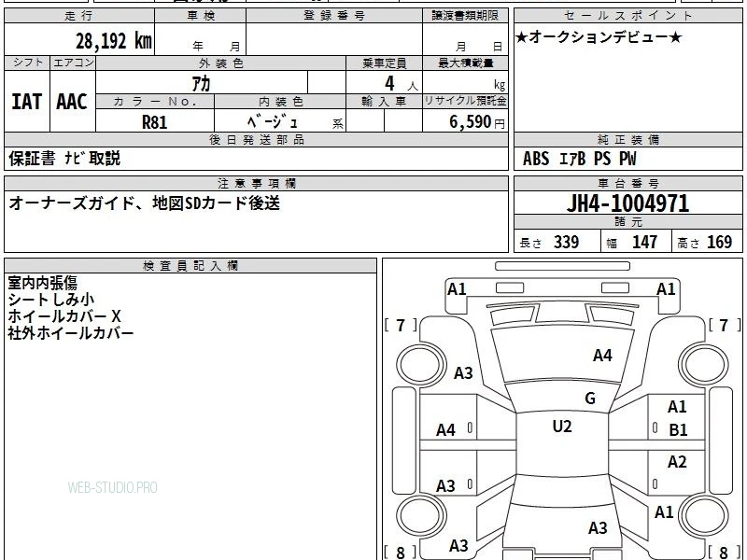Click the 内装色 label
The image size is (747, 560).
(281, 102)
